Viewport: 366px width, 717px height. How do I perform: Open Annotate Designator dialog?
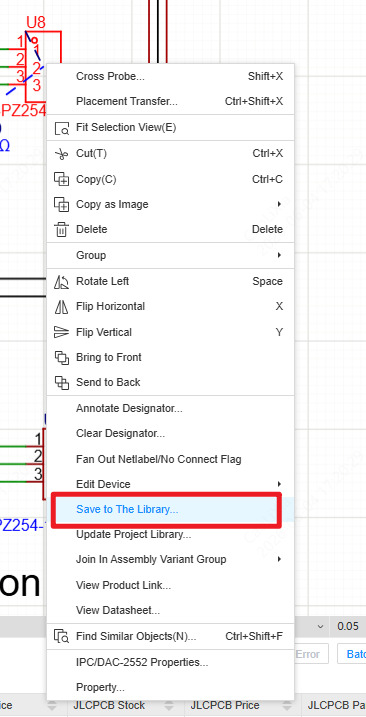(x=170, y=408)
